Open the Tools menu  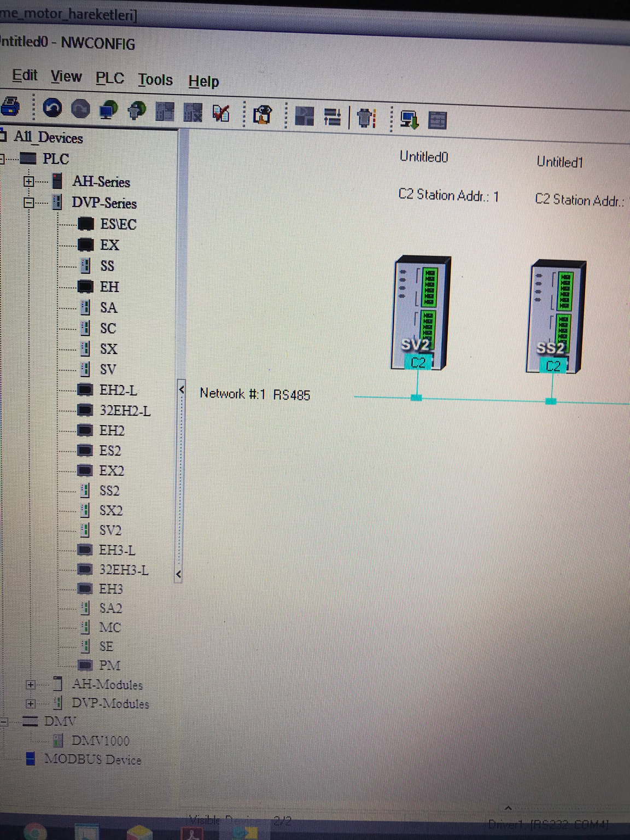155,80
